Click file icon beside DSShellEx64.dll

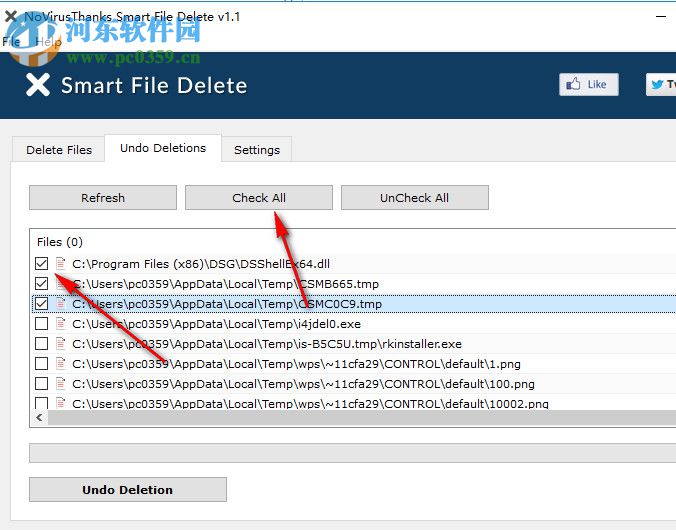(60, 263)
